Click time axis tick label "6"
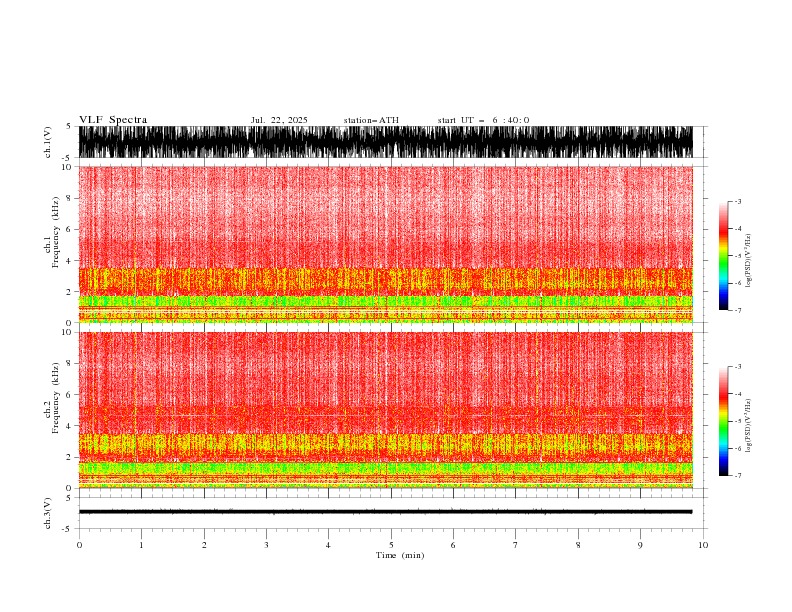 click(x=453, y=545)
